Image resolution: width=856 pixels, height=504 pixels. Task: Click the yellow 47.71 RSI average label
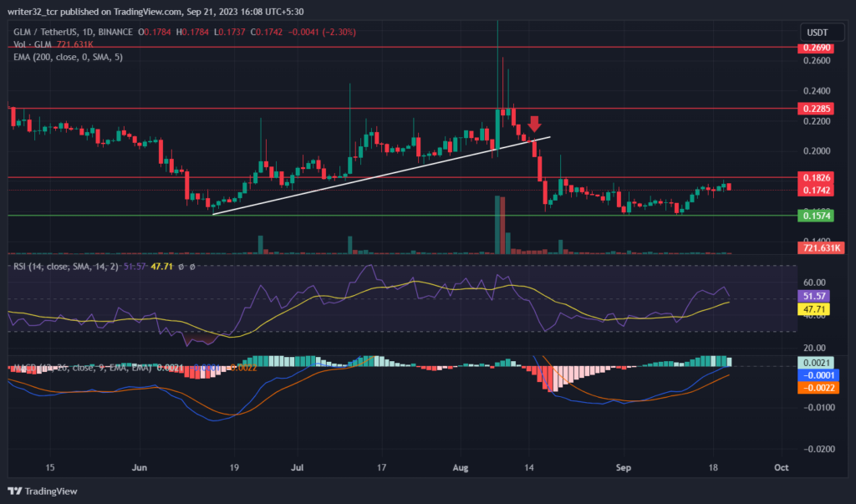click(814, 309)
